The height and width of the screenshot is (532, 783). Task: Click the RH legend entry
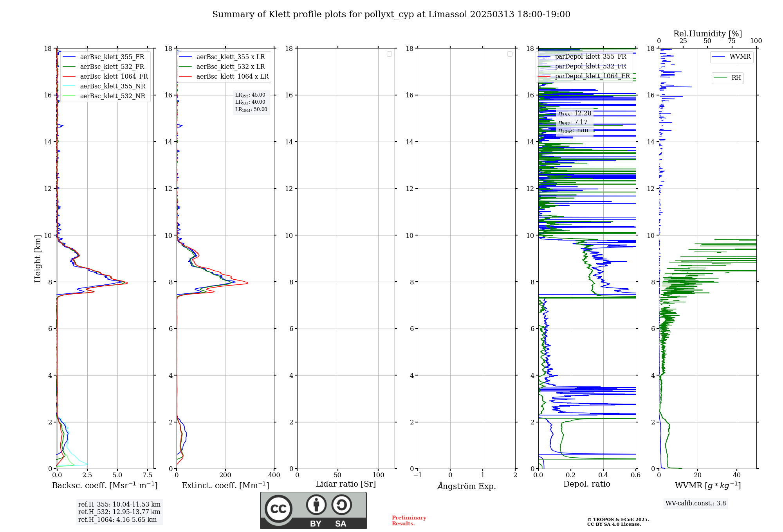pyautogui.click(x=727, y=78)
